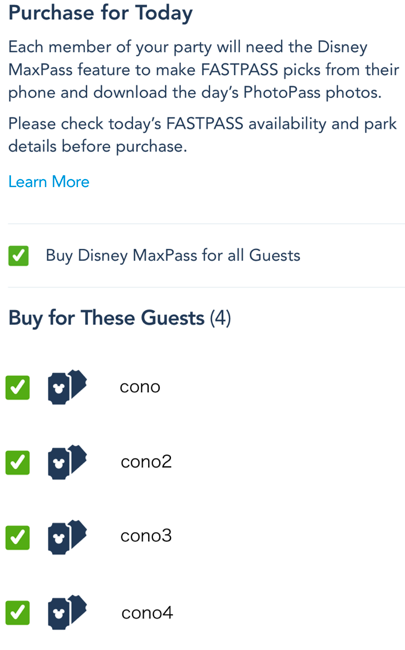This screenshot has height=650, width=405.
Task: Open the Learn More link
Action: tap(49, 182)
